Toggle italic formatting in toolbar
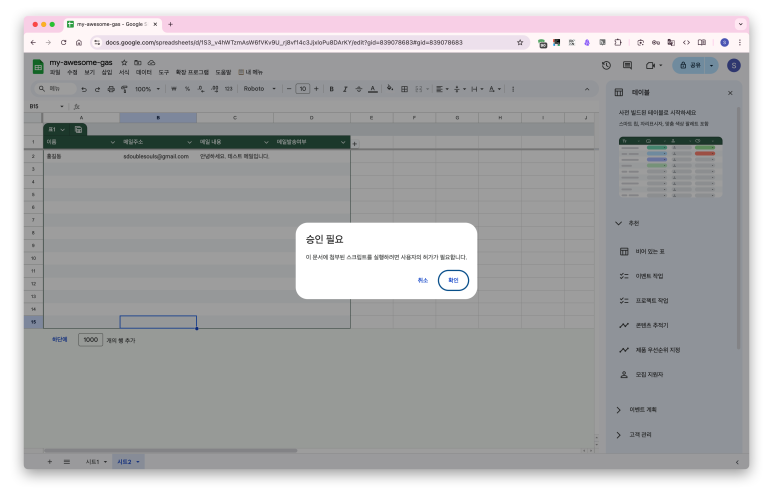This screenshot has width=773, height=501. (345, 88)
